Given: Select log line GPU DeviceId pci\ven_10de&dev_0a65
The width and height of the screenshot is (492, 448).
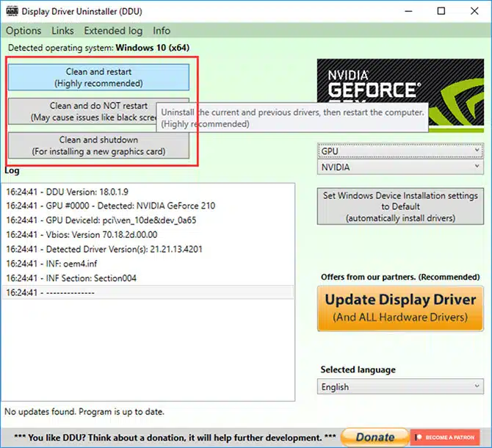Looking at the screenshot, I should click(148, 220).
